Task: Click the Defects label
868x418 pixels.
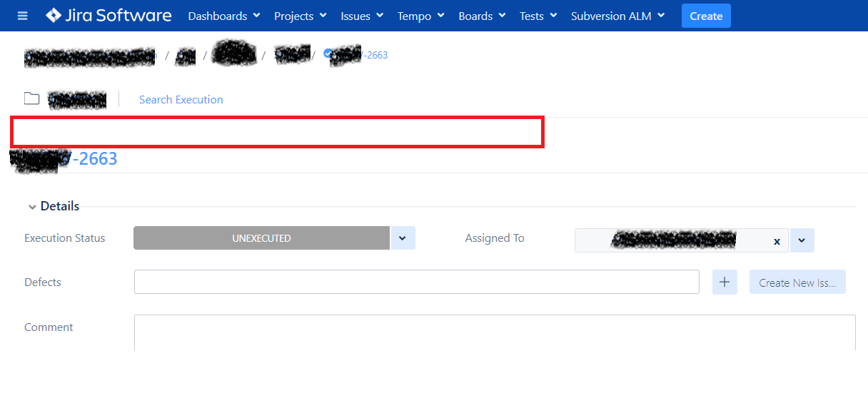Action: pos(43,282)
